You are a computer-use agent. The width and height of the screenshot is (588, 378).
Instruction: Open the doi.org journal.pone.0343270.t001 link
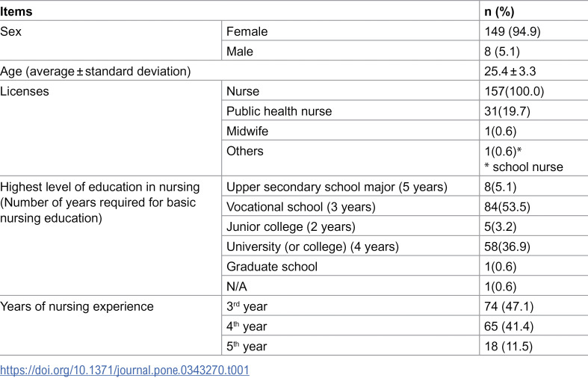coord(125,370)
